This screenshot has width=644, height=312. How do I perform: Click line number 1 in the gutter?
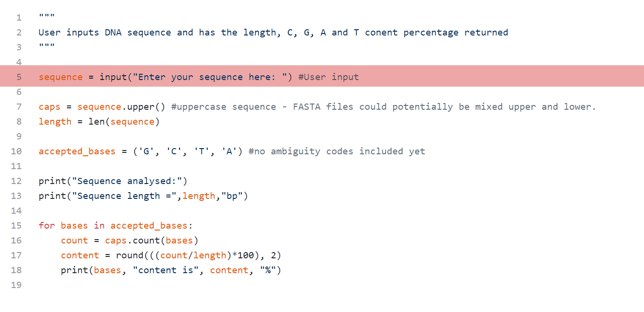point(19,18)
